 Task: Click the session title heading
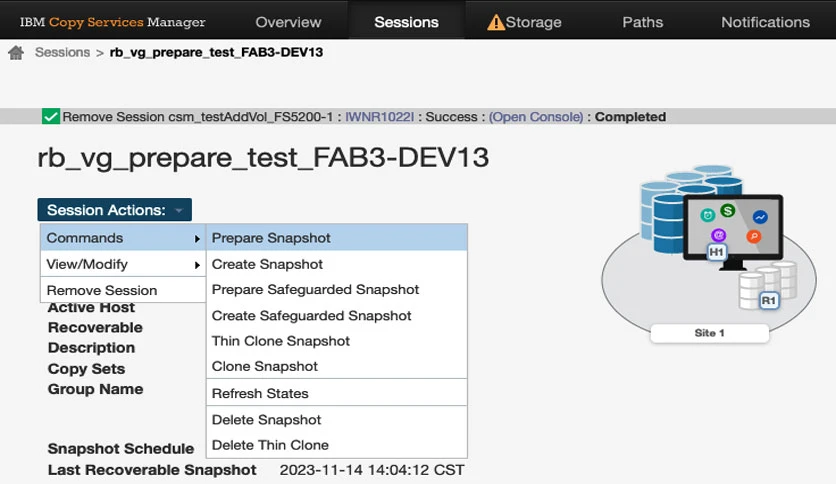(x=263, y=158)
